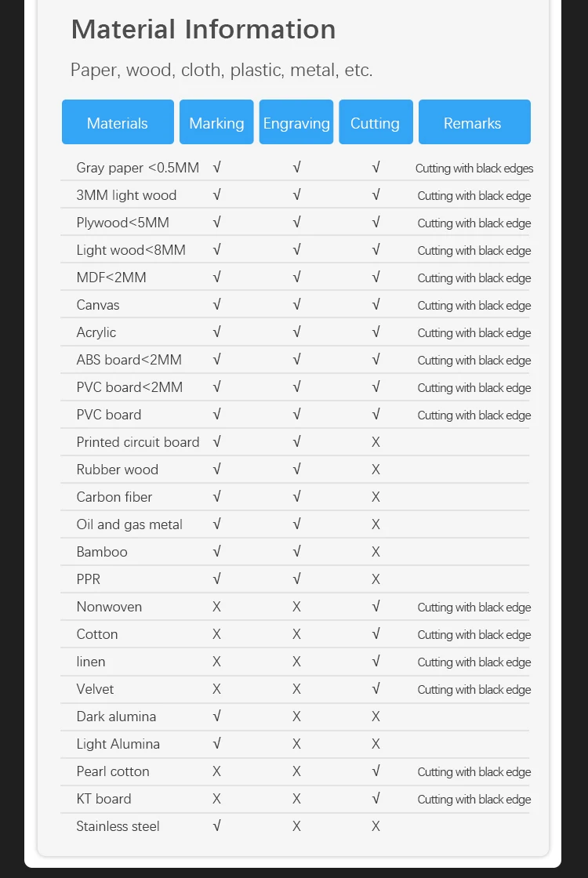
Task: Click the Engraving X for Velvet
Action: click(x=296, y=689)
